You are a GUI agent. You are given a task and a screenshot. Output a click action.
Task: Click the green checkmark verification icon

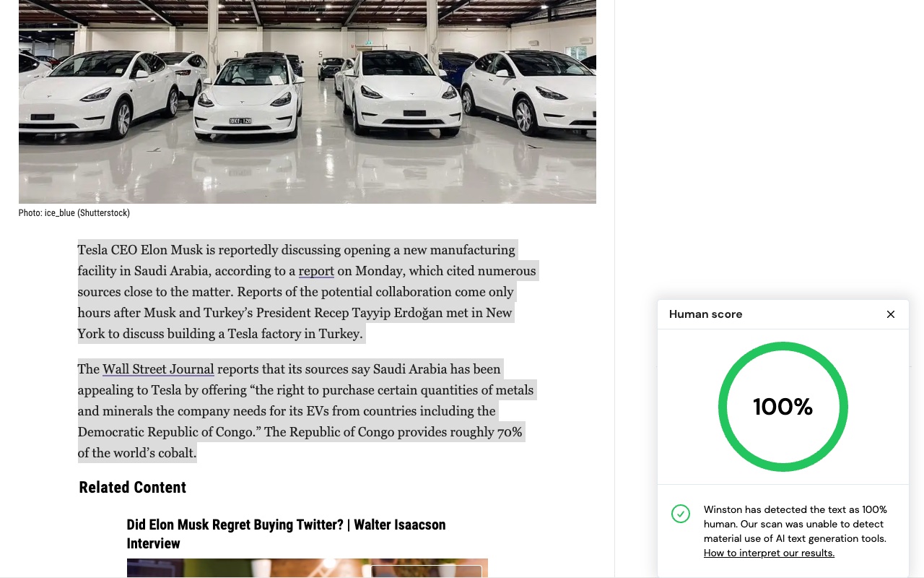[681, 514]
